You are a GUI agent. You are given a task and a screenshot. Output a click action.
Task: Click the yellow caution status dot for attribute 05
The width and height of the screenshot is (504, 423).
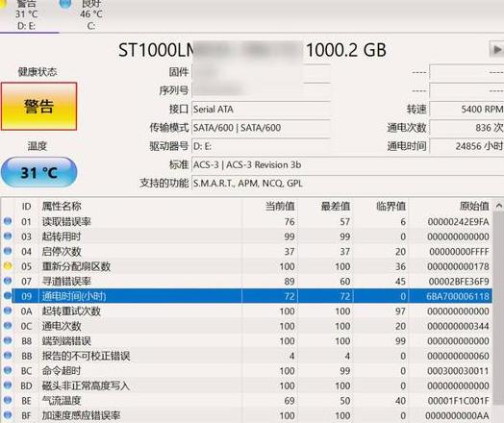(x=8, y=265)
